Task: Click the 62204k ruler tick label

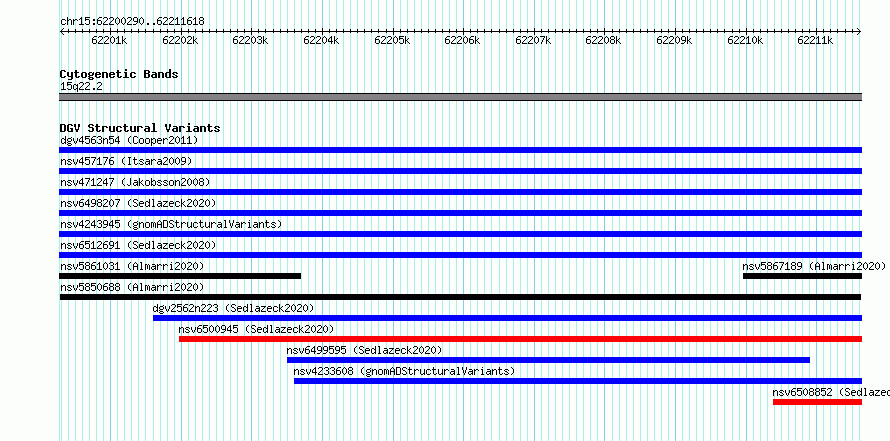Action: pos(321,40)
